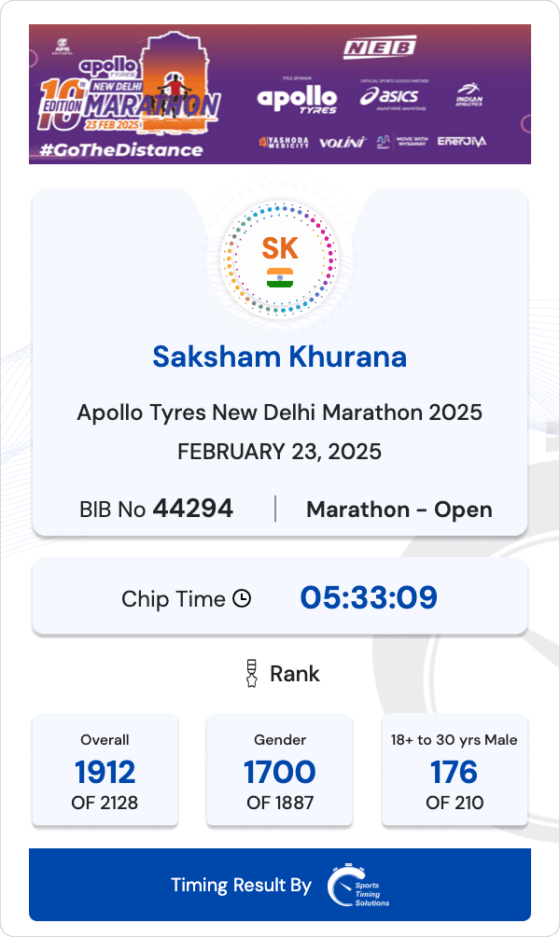Image resolution: width=560 pixels, height=937 pixels.
Task: Click the clock icon beside Chip Time
Action: (242, 598)
